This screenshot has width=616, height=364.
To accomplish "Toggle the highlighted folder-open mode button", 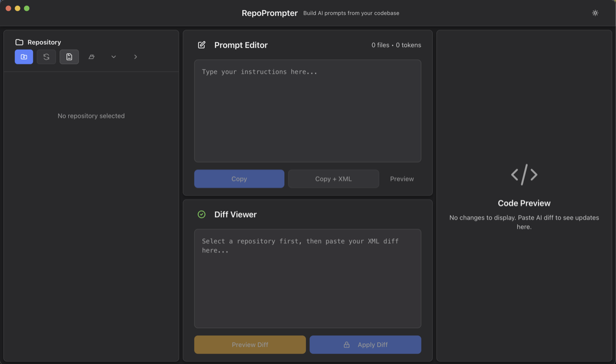I will pyautogui.click(x=24, y=56).
